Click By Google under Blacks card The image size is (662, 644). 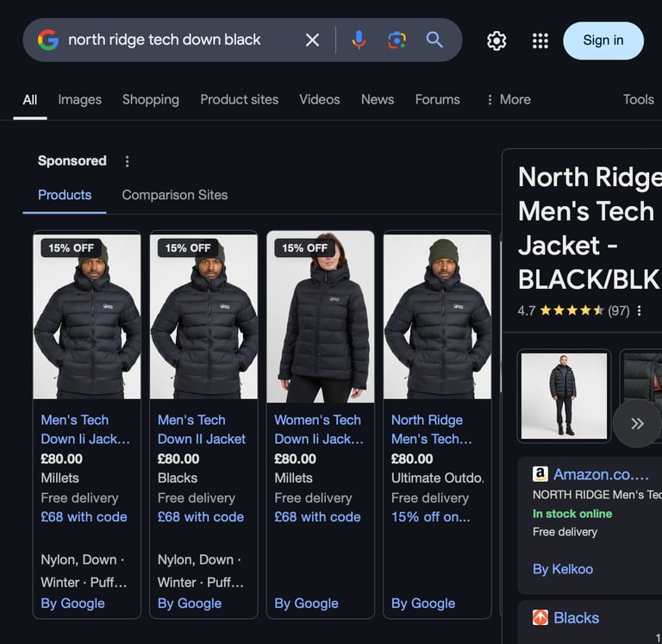(x=190, y=603)
